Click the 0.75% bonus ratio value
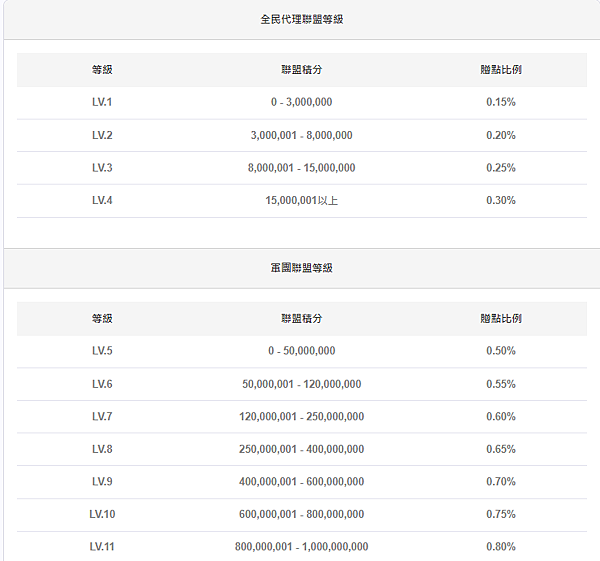The image size is (600, 561). tap(500, 514)
